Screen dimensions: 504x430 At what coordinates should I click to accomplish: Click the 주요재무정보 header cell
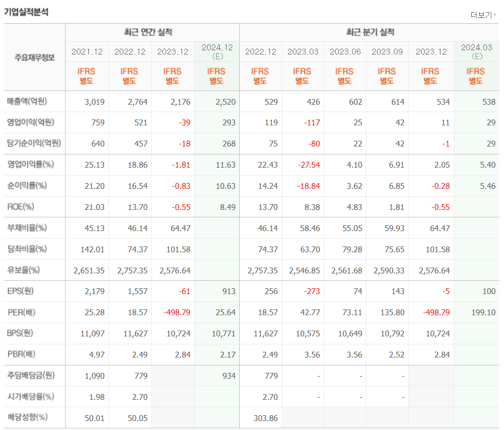click(34, 58)
